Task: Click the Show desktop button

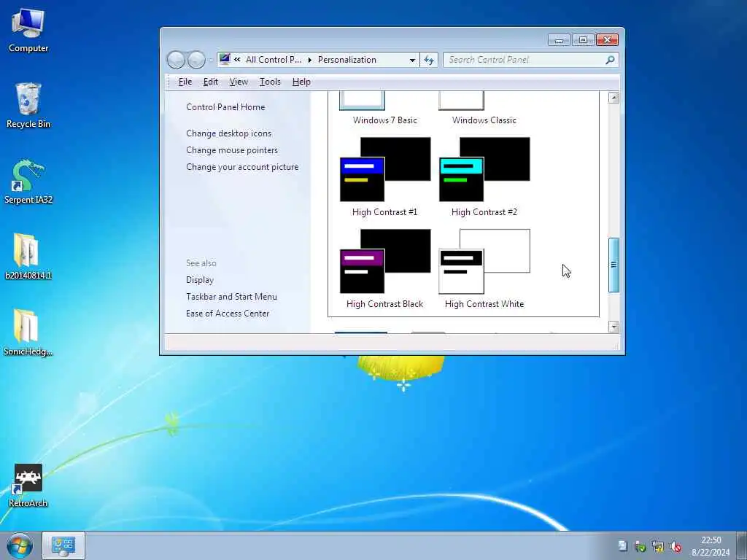Action: click(x=742, y=545)
